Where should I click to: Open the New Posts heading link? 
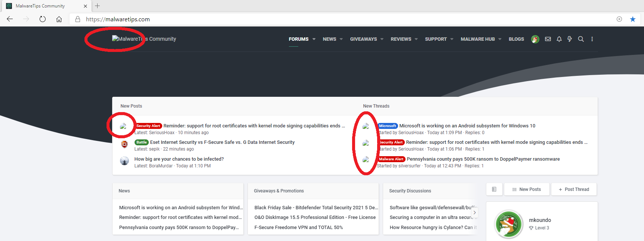click(131, 106)
